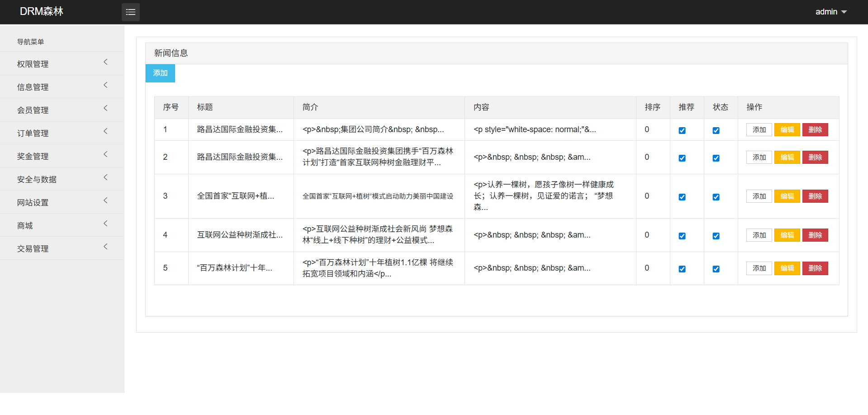Click 添加 button in row 5

759,268
